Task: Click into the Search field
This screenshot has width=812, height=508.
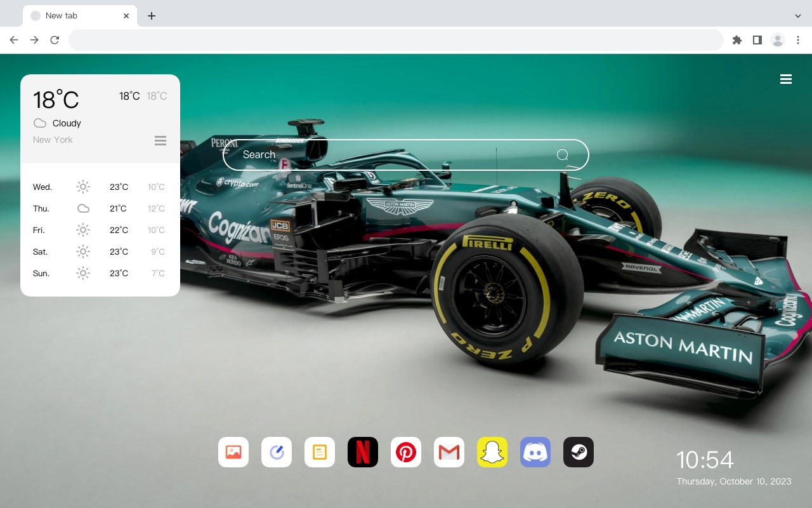Action: pyautogui.click(x=406, y=155)
